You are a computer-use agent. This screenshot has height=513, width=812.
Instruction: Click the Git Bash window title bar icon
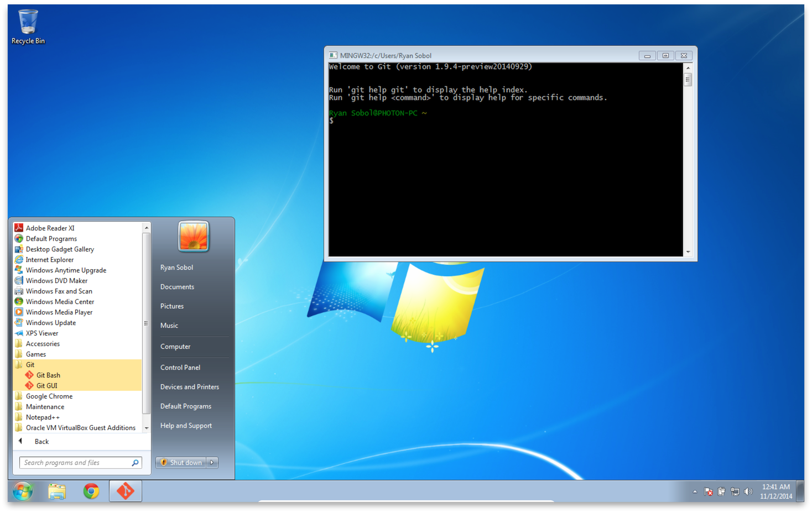(x=333, y=55)
